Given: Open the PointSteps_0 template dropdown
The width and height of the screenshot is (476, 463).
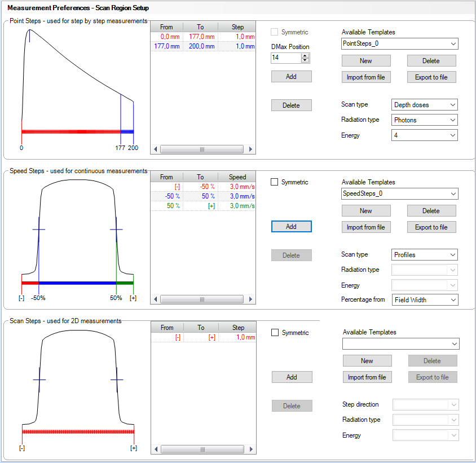Looking at the screenshot, I should pyautogui.click(x=399, y=44).
